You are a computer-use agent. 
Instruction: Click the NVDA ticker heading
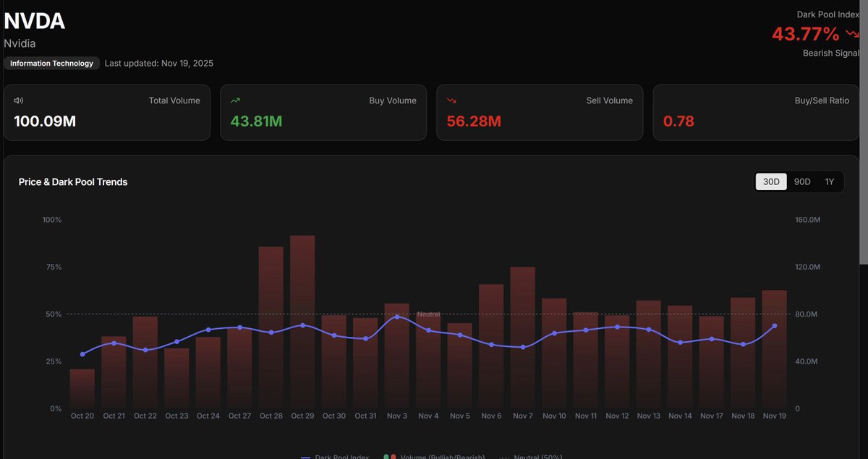click(x=35, y=22)
